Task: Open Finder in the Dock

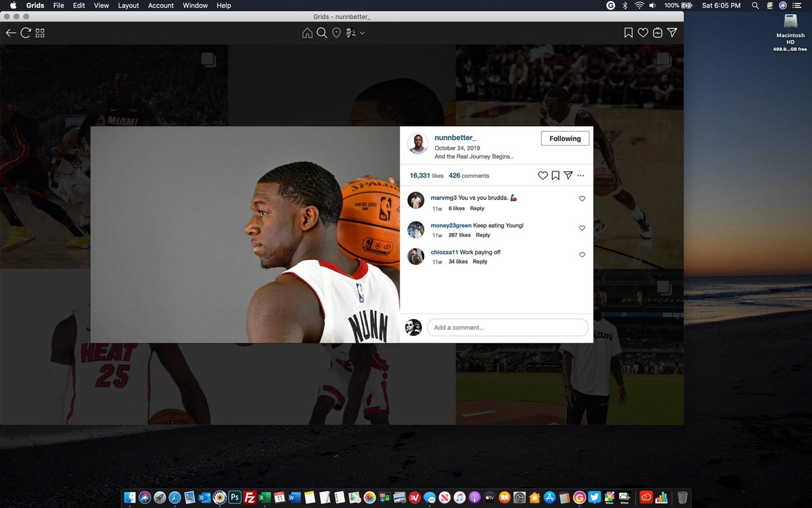Action: pyautogui.click(x=131, y=497)
